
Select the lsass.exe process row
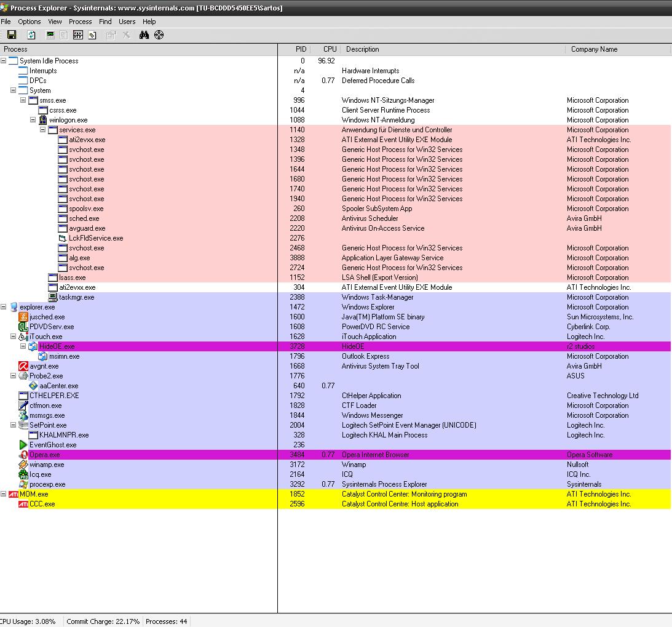click(x=335, y=278)
